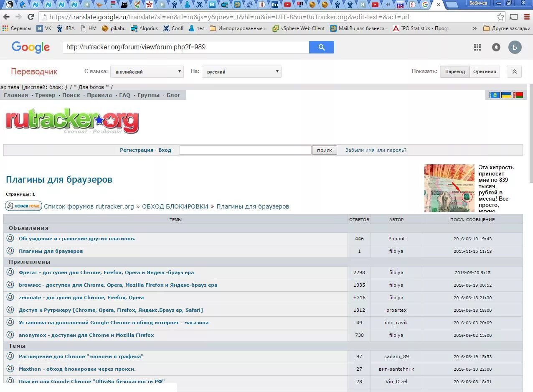The height and width of the screenshot is (392, 533).
Task: Open the pikabu bookmark
Action: (114, 28)
